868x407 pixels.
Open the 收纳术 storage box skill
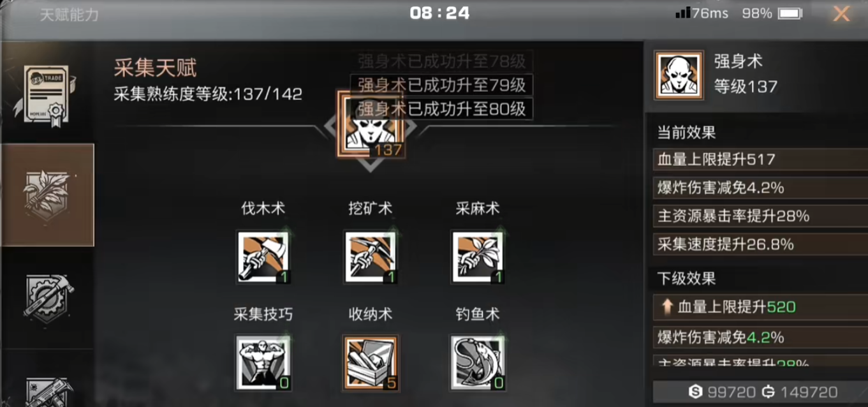pos(370,362)
